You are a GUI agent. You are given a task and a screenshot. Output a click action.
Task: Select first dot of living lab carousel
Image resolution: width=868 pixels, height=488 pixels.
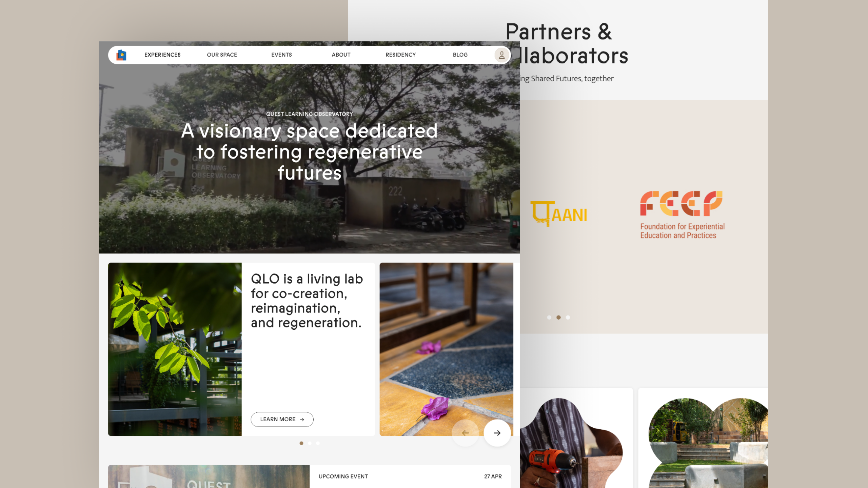301,443
